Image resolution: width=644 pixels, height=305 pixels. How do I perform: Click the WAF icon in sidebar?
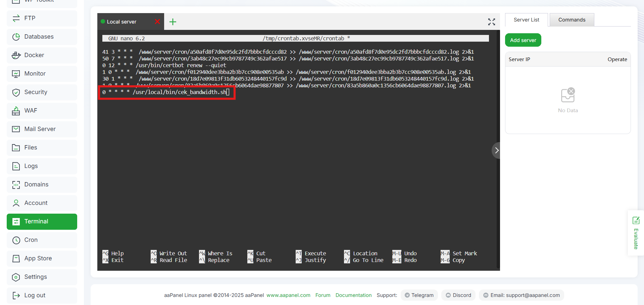(x=16, y=111)
